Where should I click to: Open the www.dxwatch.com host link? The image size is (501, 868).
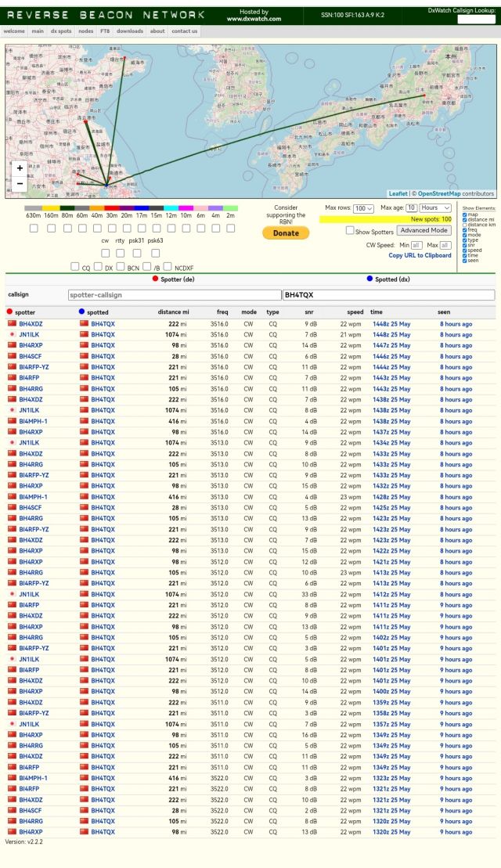coord(254,19)
